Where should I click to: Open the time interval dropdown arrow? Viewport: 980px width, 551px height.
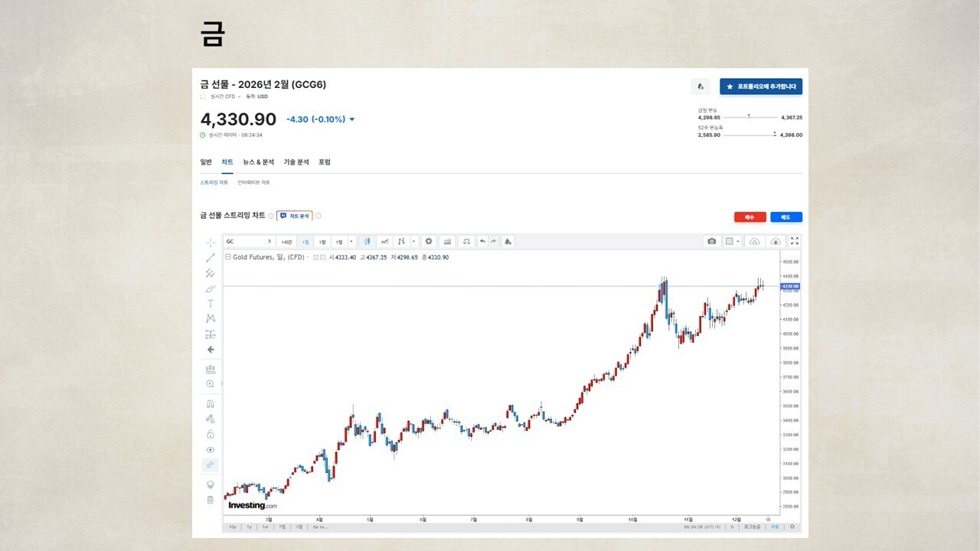click(351, 241)
